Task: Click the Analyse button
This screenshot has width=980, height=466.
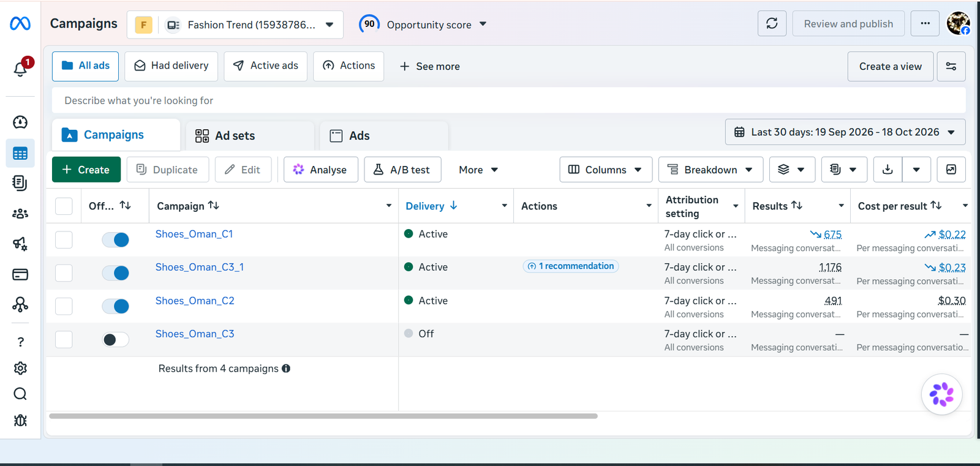Action: 320,170
